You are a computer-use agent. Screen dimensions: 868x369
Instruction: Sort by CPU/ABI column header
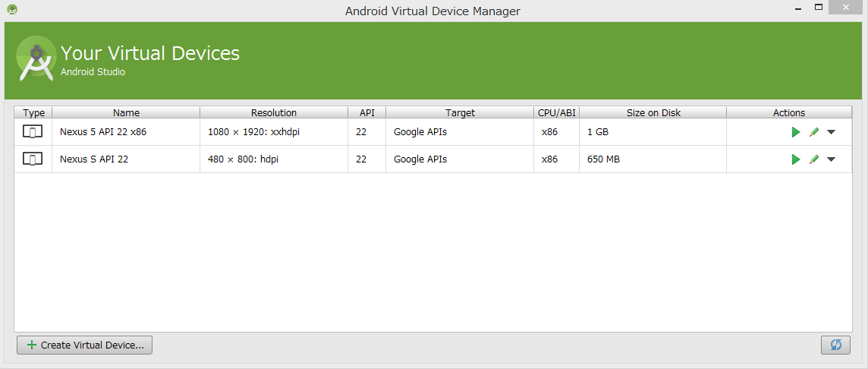pyautogui.click(x=557, y=112)
